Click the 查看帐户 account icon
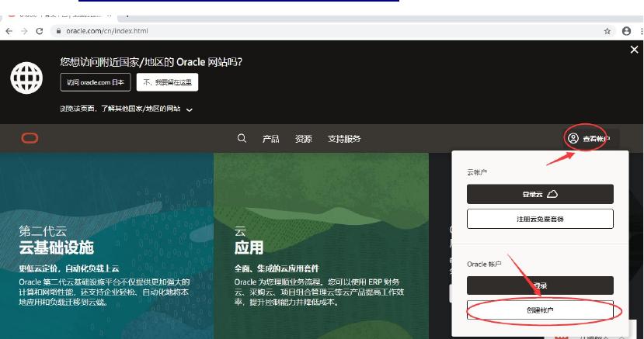644x339 pixels. coord(573,139)
